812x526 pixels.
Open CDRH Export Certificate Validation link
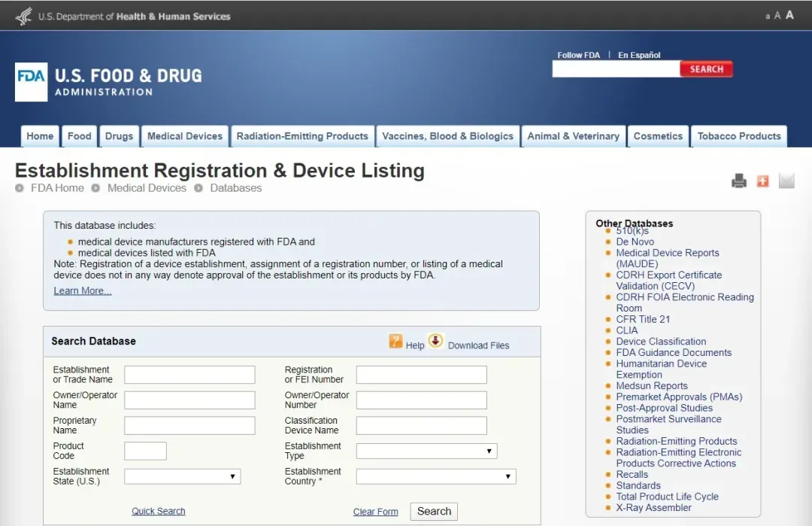(669, 281)
